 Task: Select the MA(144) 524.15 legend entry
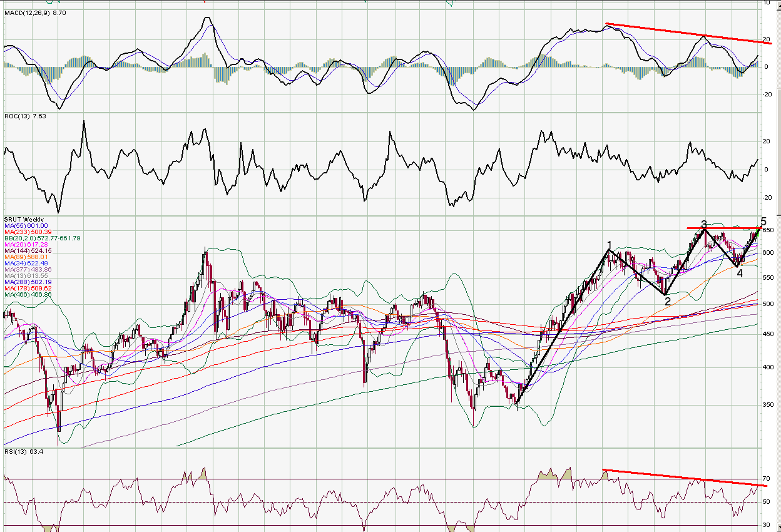(28, 250)
